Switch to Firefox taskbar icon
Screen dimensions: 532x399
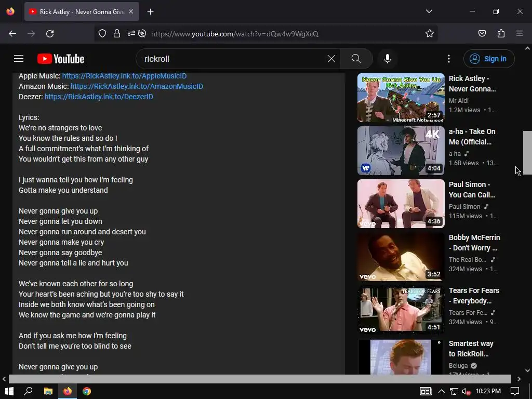68,391
